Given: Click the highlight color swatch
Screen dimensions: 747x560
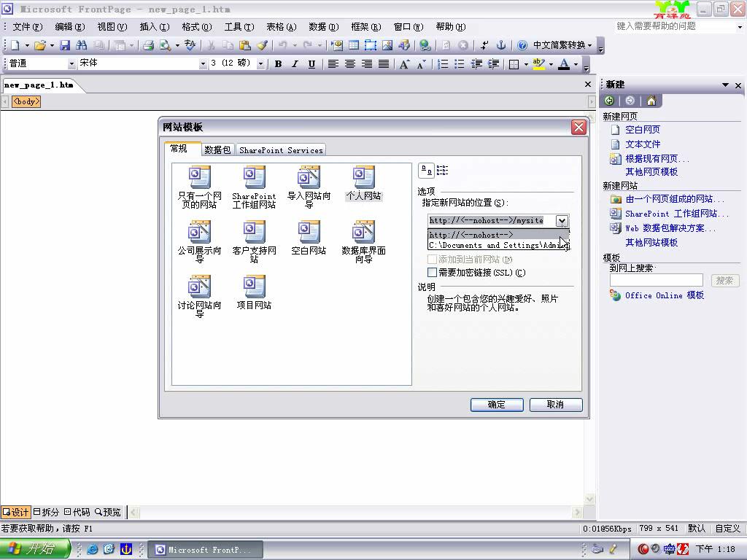Looking at the screenshot, I should coord(539,64).
